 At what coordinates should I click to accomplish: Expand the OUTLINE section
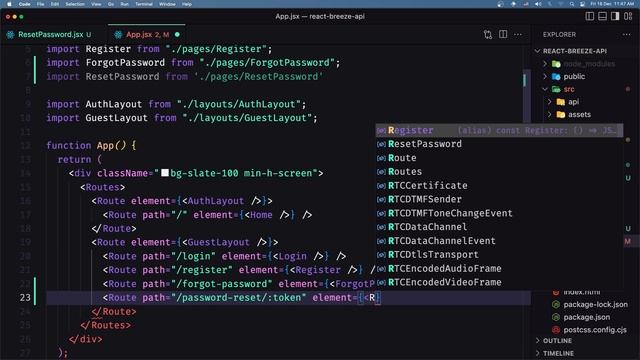(557, 341)
